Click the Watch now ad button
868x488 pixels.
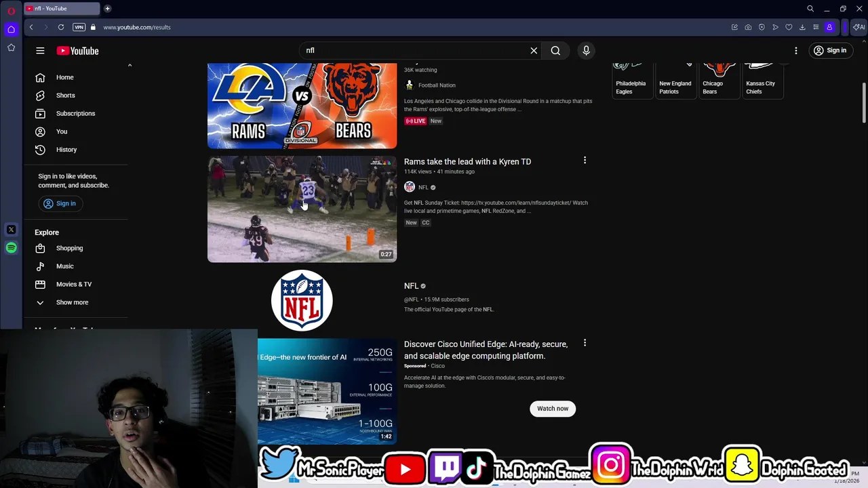coord(553,409)
